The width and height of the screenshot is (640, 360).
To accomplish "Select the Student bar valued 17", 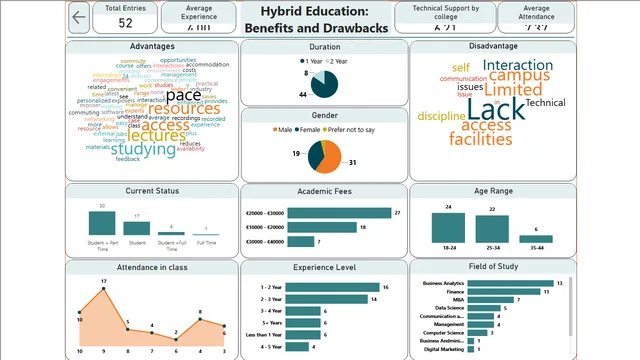I will pos(137,228).
